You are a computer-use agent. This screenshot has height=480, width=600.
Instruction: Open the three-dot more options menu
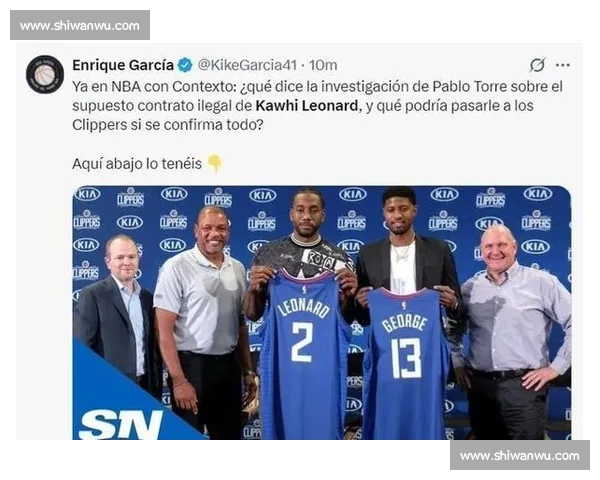pyautogui.click(x=562, y=65)
